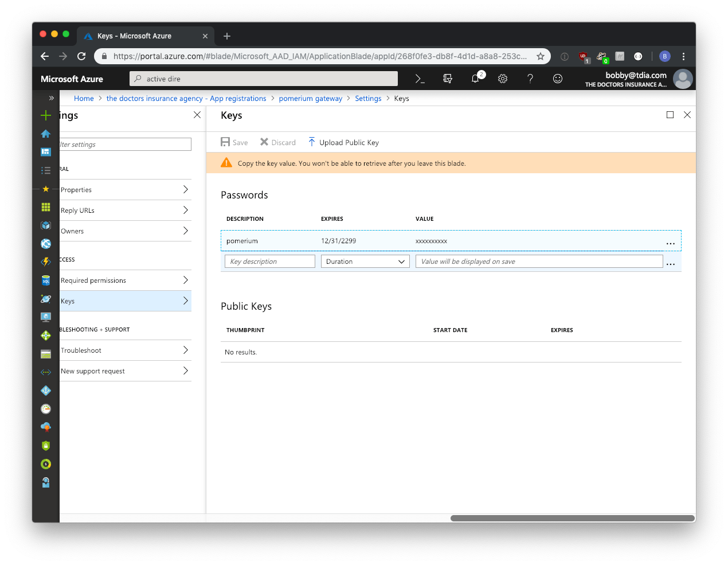Open Function Apps lightning icon
This screenshot has height=565, width=728.
(x=46, y=262)
